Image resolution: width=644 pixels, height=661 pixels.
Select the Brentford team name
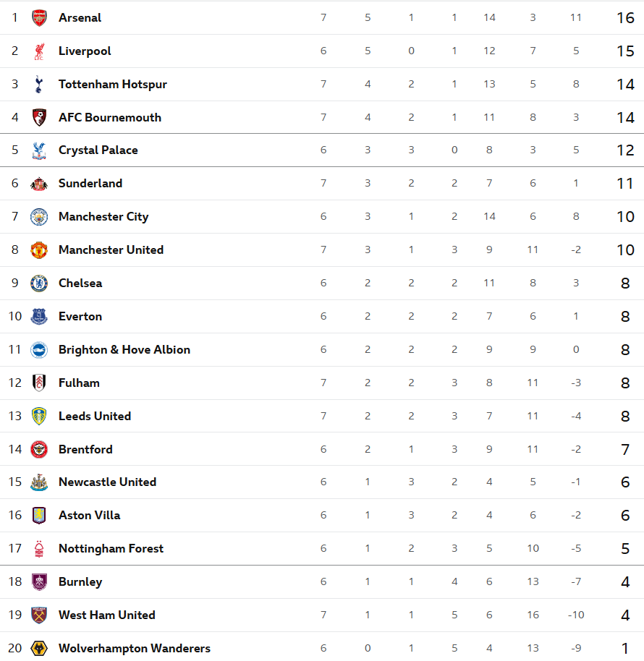[85, 450]
